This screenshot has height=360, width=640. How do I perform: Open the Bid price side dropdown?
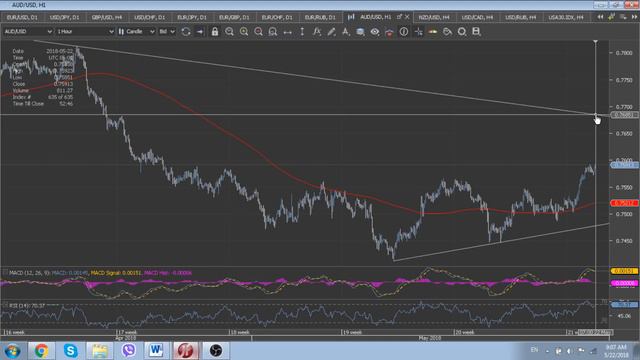(167, 31)
